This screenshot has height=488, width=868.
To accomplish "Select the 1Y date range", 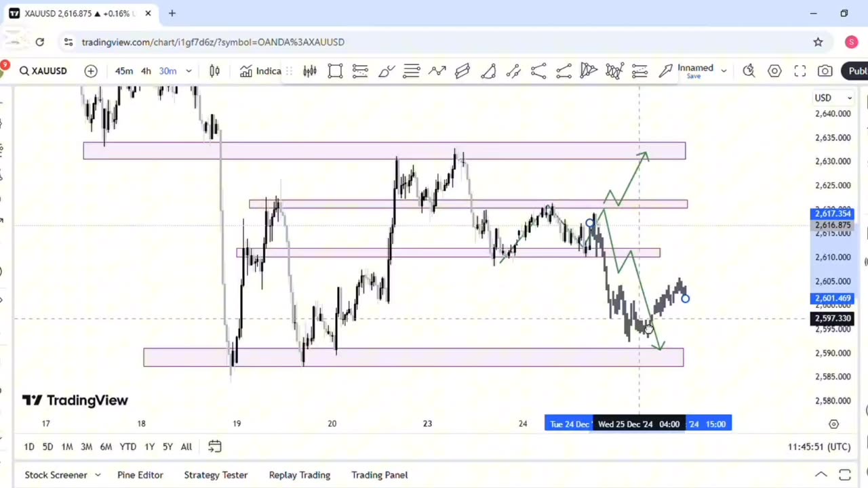I will click(x=149, y=447).
